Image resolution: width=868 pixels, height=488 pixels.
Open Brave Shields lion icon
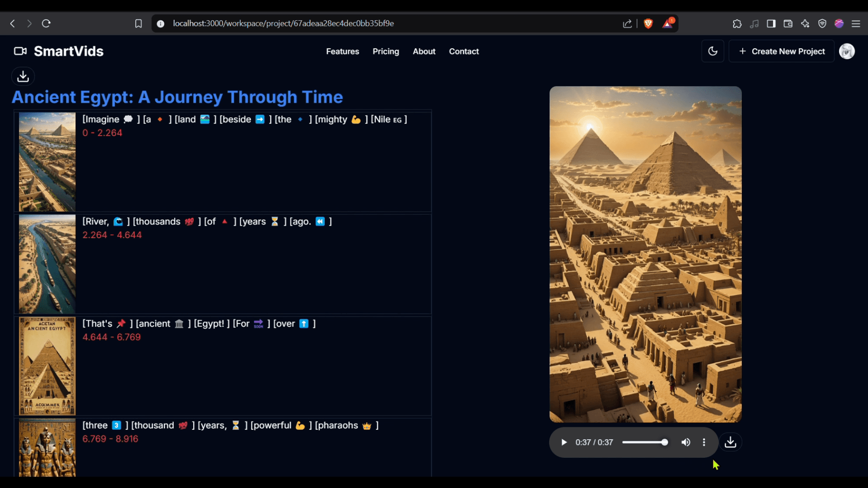648,24
